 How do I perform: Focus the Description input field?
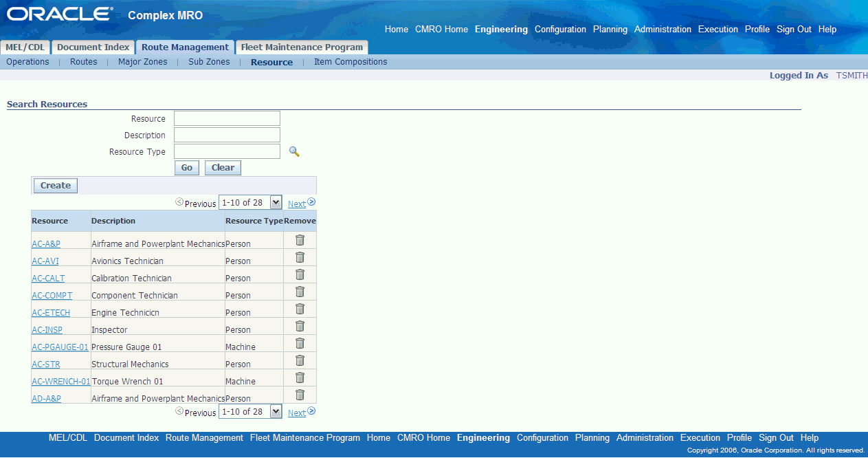click(x=227, y=135)
